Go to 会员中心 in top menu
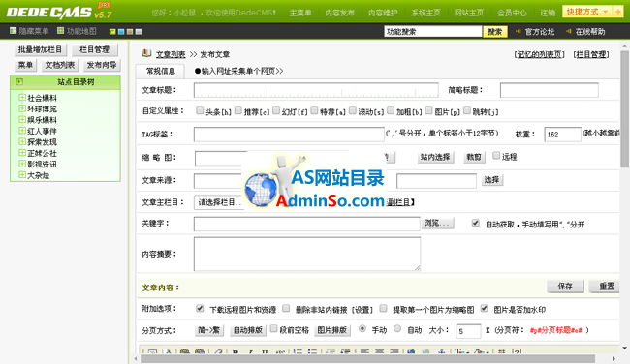 pos(512,13)
